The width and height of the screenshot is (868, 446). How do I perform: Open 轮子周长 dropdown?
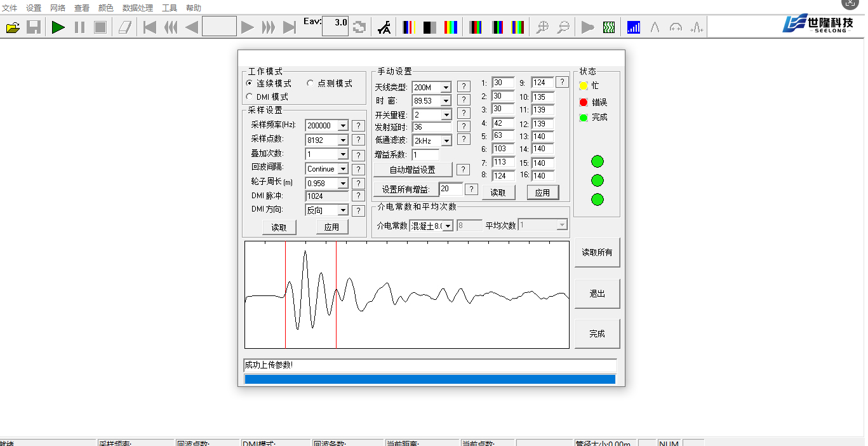point(343,184)
